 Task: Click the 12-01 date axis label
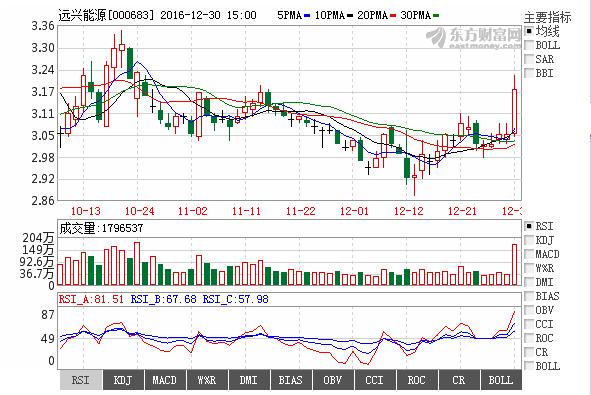(354, 211)
